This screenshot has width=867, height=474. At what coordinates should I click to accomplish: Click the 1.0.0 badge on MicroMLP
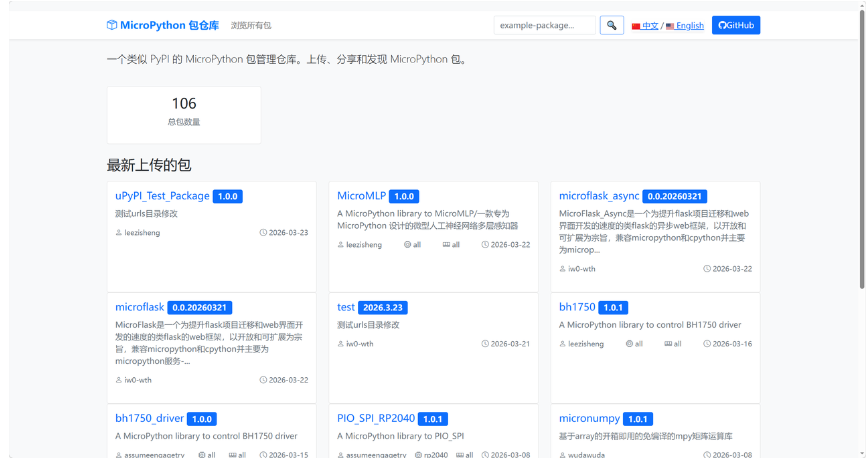(404, 196)
